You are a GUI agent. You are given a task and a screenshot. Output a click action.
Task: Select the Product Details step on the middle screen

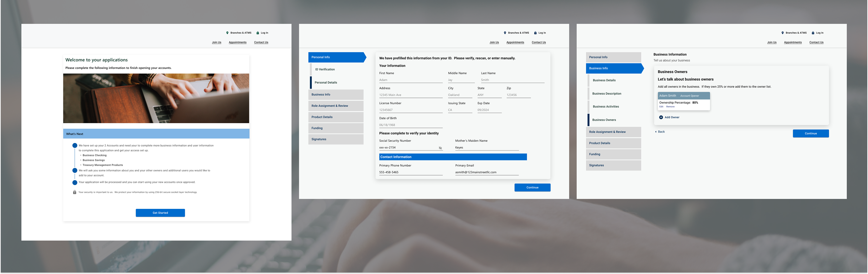pyautogui.click(x=336, y=117)
